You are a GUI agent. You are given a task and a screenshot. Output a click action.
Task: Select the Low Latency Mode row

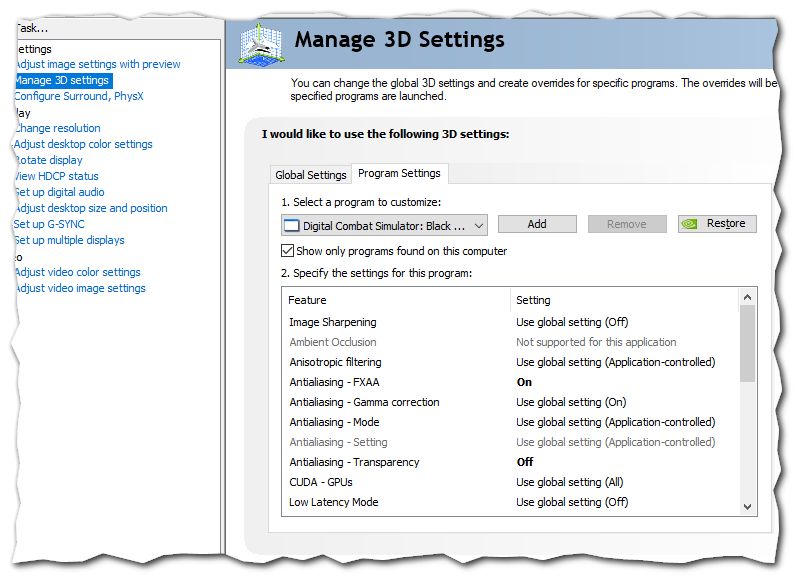tap(334, 502)
